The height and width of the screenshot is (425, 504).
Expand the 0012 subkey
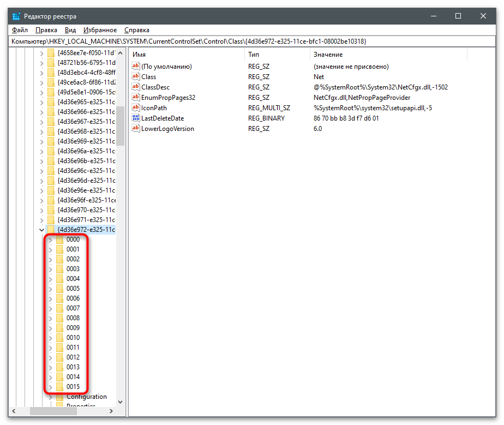51,358
